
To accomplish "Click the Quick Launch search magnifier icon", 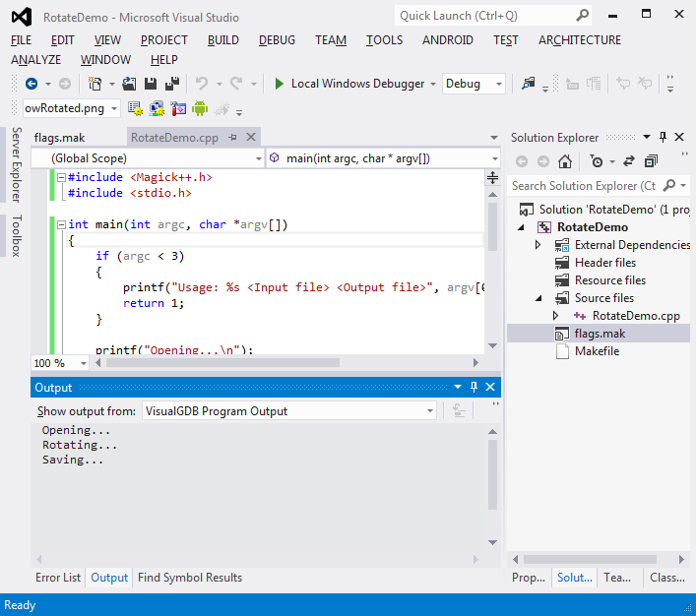I will (x=583, y=16).
